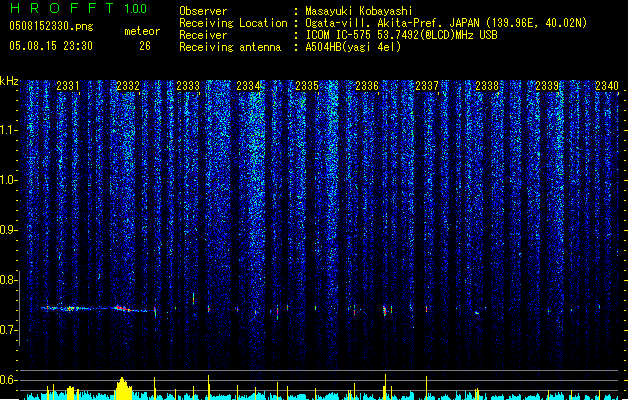Click the 2336 time marker
629x400 pixels.
tap(367, 85)
